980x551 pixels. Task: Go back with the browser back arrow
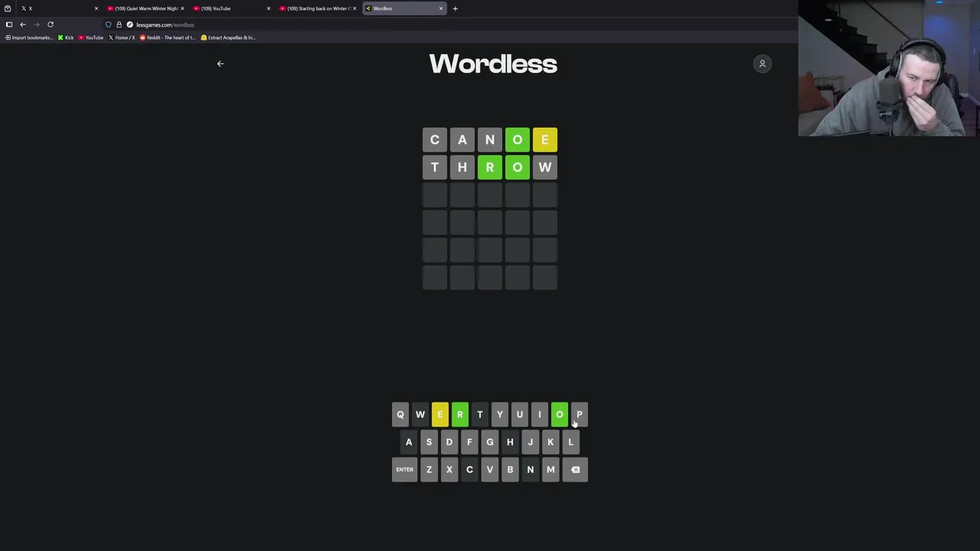[x=23, y=24]
